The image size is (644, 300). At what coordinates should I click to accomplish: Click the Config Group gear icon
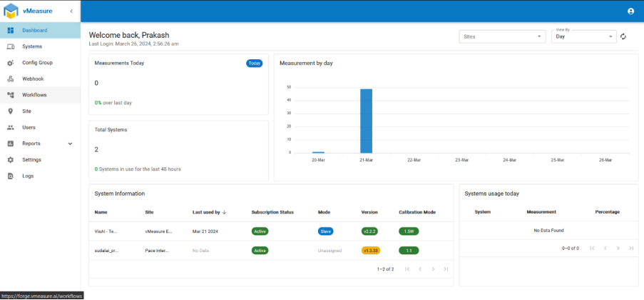[11, 63]
